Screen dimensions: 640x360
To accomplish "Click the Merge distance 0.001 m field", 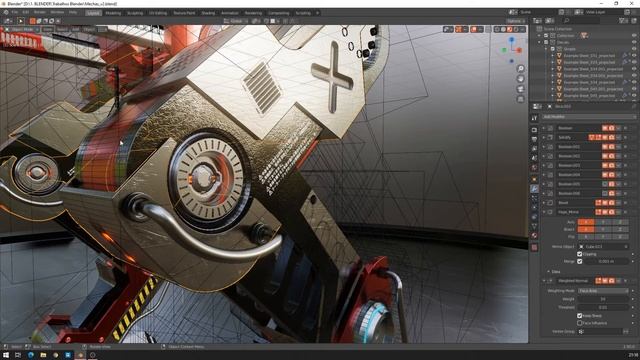I will (x=606, y=261).
